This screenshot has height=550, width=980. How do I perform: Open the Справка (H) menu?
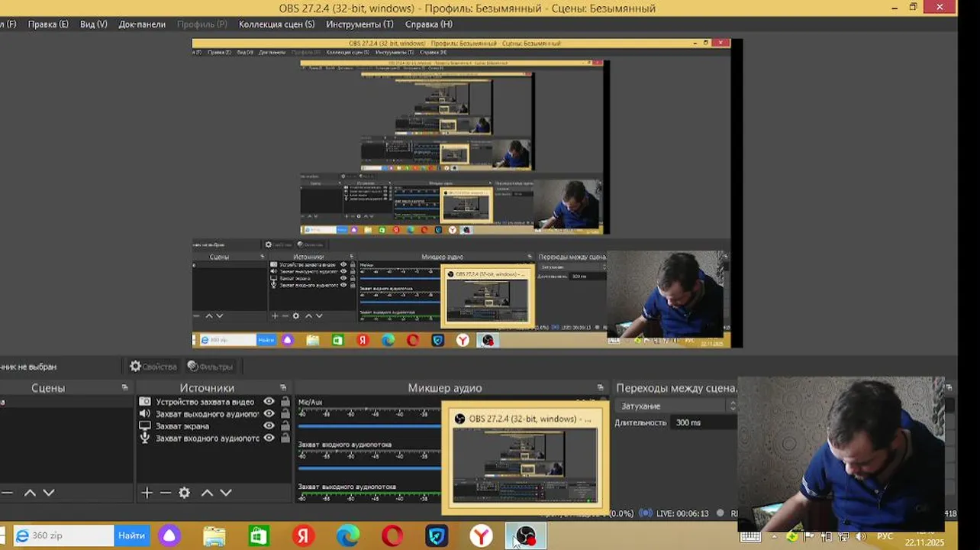point(429,24)
